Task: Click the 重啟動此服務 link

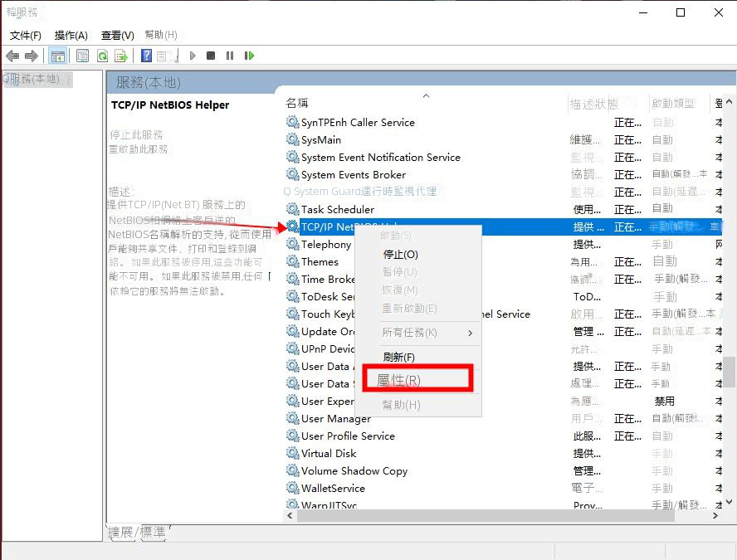Action: (x=138, y=149)
